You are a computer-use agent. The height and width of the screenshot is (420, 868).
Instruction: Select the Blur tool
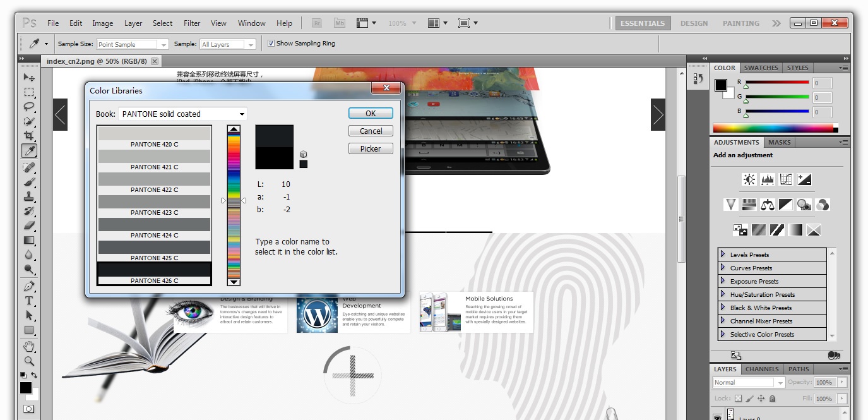pyautogui.click(x=29, y=254)
